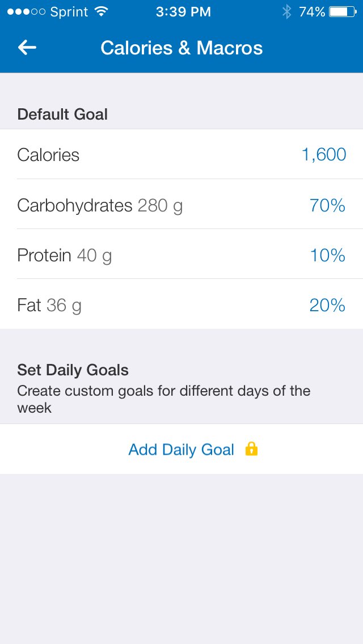Select the Fat 20% percentage

click(328, 305)
